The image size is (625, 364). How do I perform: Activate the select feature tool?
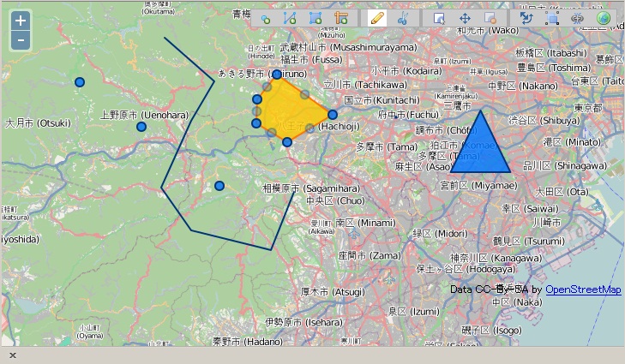point(440,18)
